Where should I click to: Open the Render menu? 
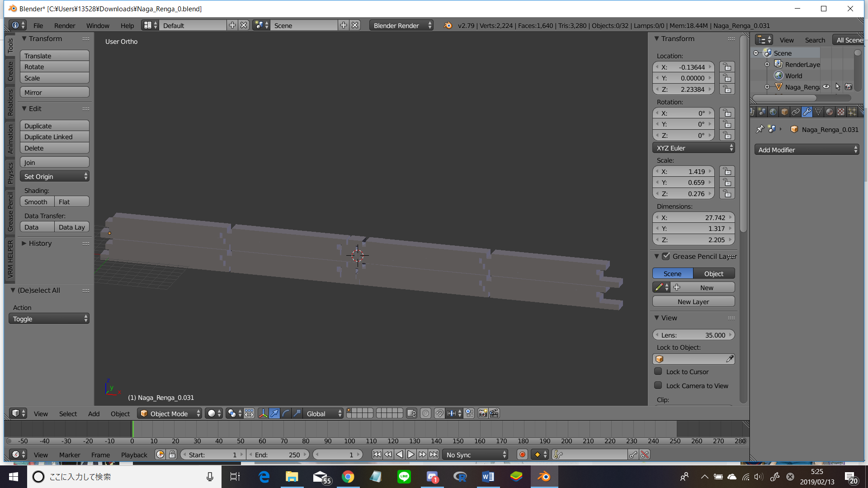65,25
